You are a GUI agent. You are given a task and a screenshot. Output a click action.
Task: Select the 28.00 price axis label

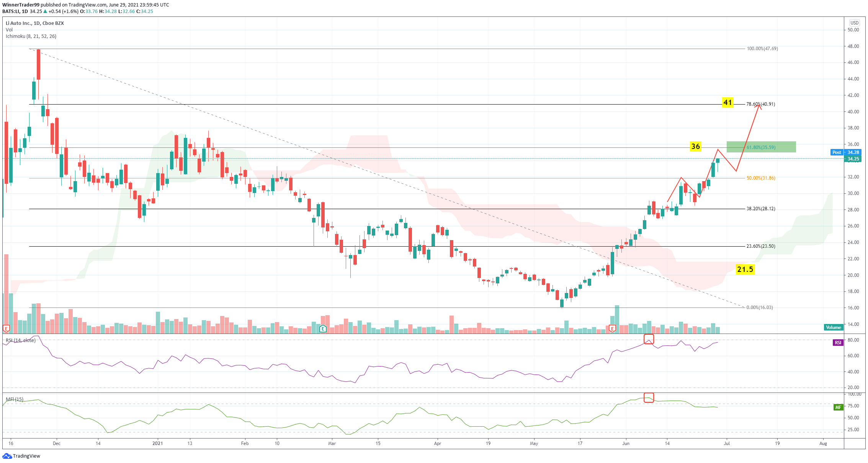853,210
